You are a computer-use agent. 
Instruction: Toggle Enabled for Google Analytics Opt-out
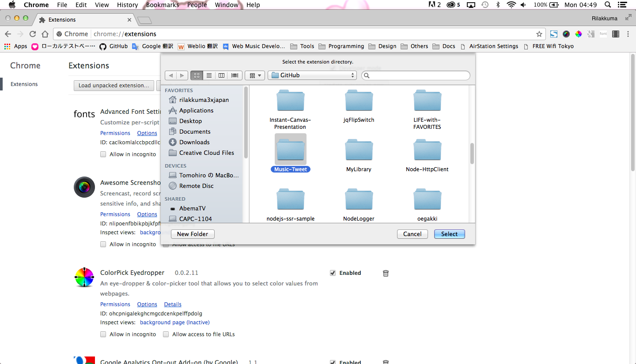point(333,362)
